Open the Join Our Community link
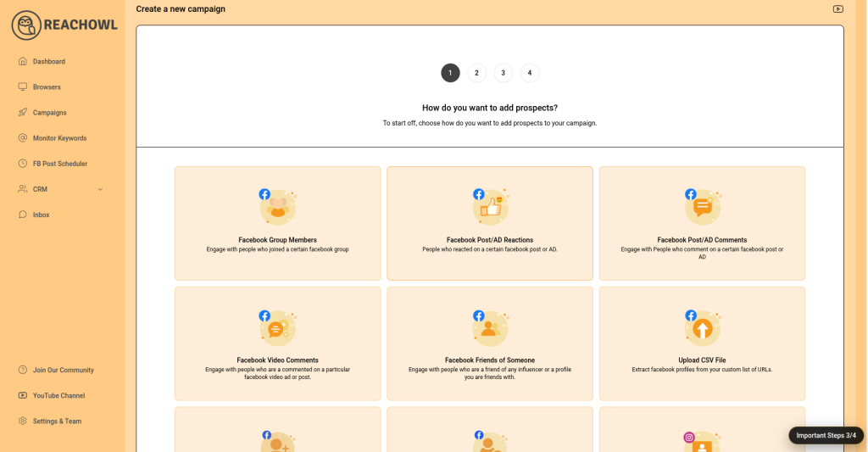This screenshot has width=868, height=452. (x=63, y=371)
